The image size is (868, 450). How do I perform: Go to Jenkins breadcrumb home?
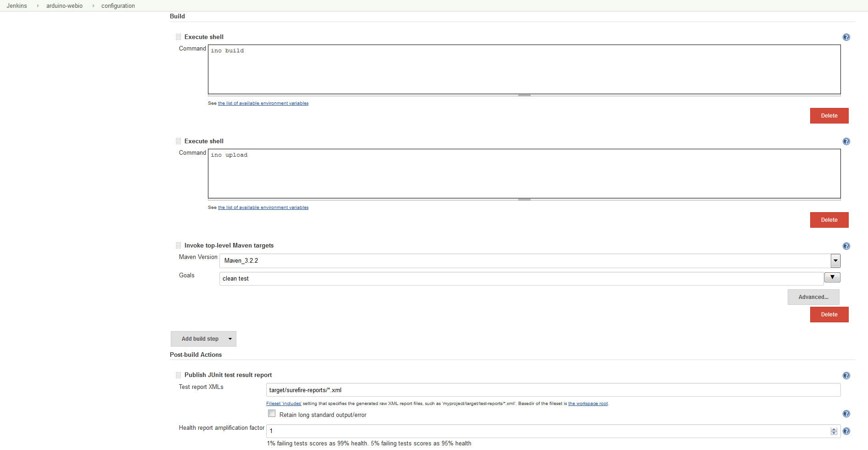point(17,6)
